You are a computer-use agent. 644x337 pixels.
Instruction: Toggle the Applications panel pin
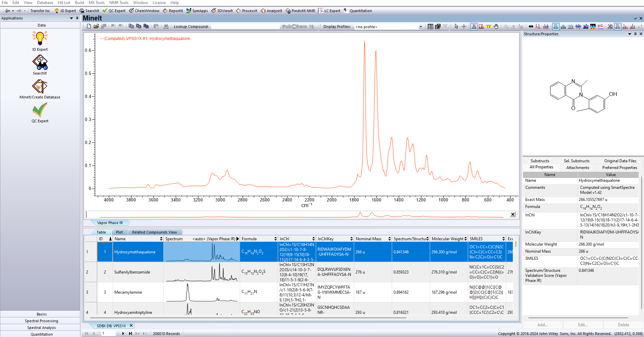tap(77, 18)
